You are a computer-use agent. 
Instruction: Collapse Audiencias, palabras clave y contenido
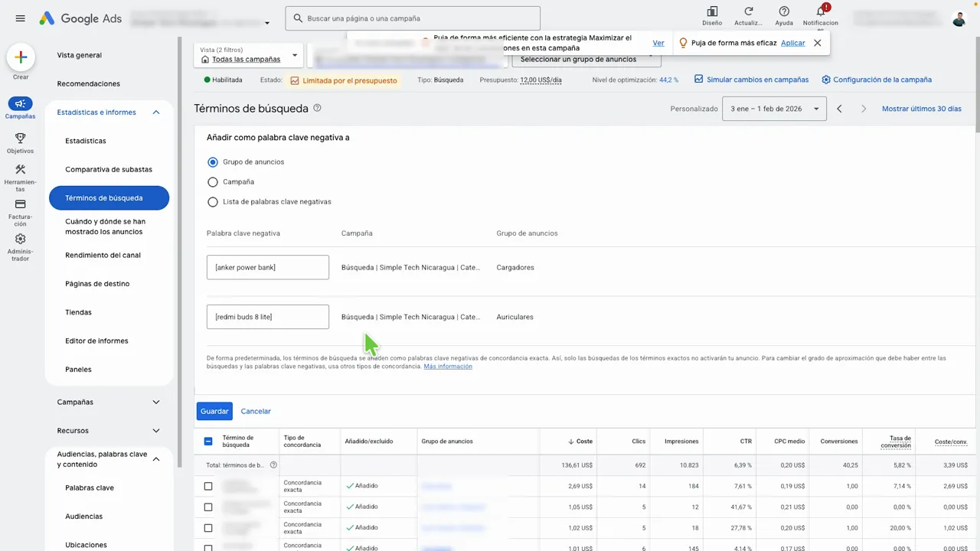(x=156, y=459)
